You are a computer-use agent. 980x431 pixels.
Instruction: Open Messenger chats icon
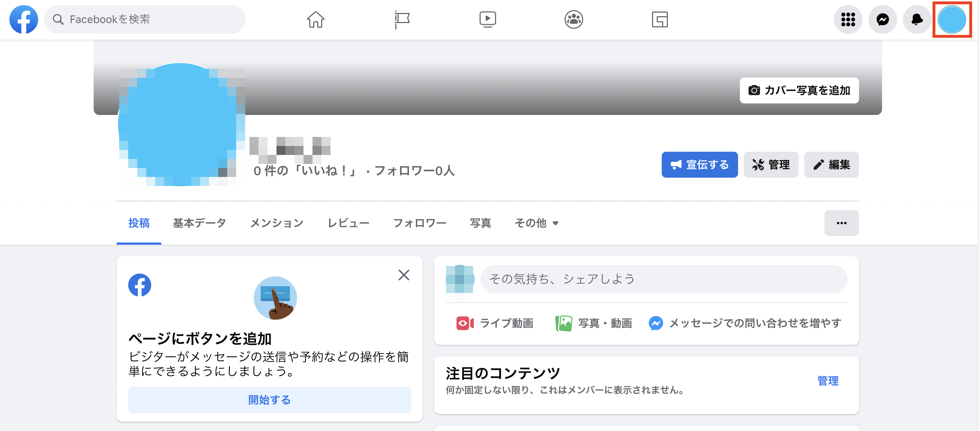tap(882, 19)
